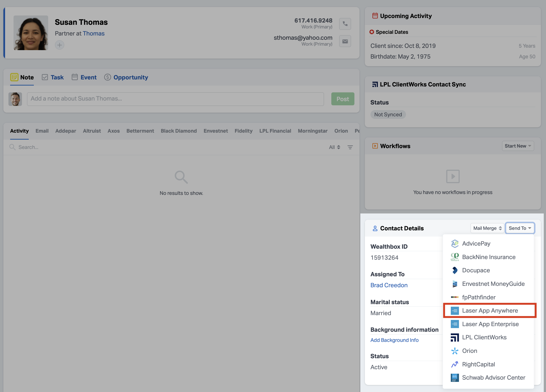Open Brad Creedon assigned user link

coord(389,285)
